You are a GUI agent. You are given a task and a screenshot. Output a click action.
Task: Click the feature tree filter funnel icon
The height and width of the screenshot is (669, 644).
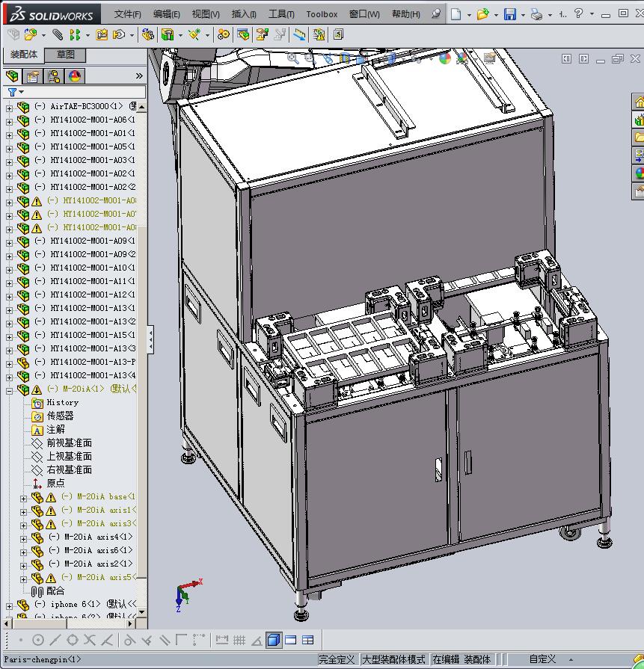coord(12,92)
